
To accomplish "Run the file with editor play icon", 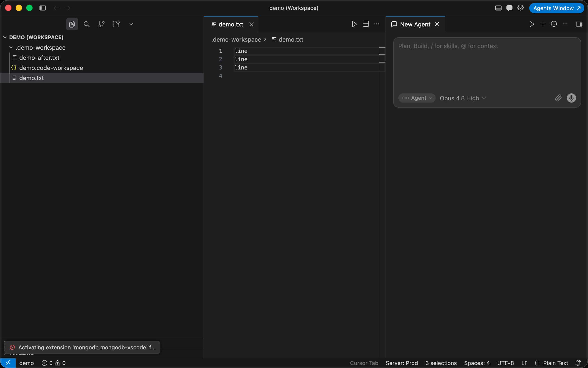I will click(x=354, y=24).
